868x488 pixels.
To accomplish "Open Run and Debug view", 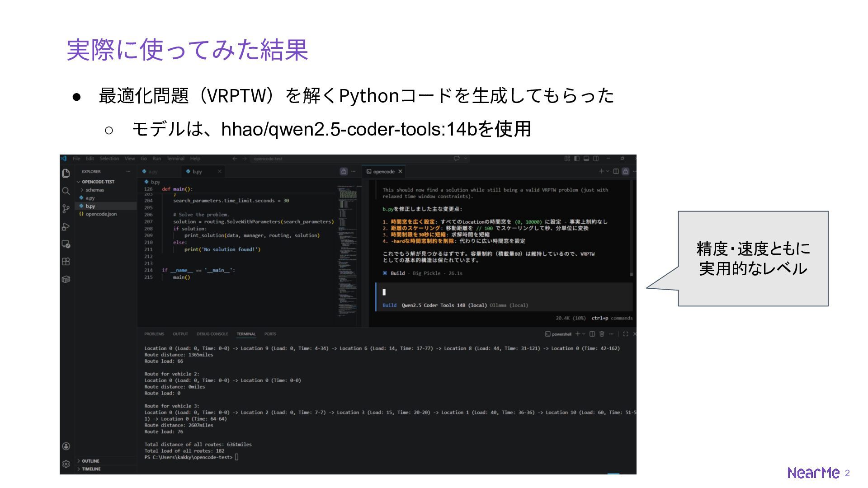I will click(66, 226).
